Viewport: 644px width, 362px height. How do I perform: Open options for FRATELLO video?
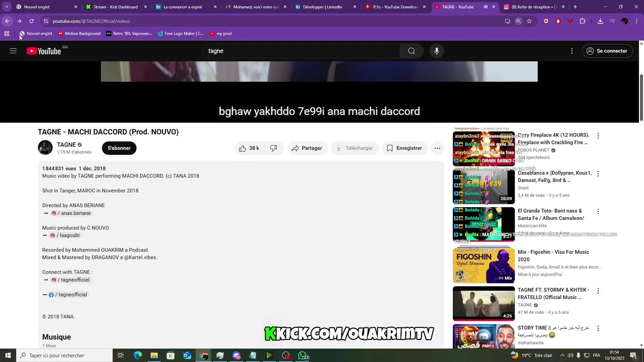tap(598, 291)
